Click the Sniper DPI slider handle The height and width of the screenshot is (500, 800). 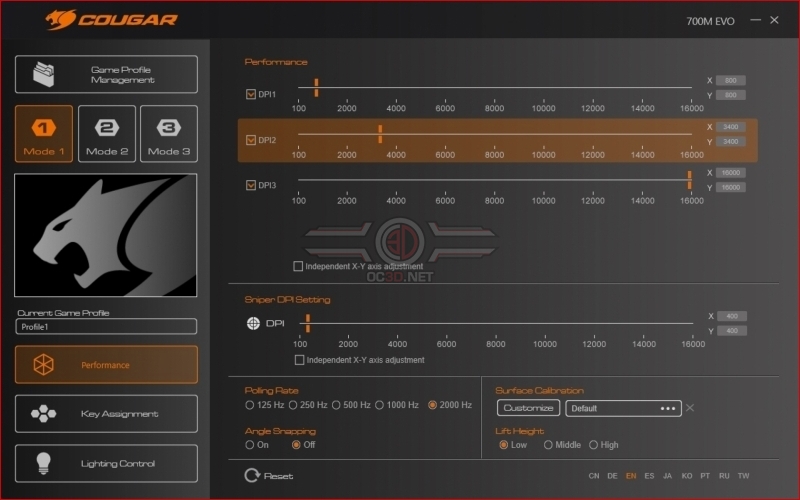308,323
